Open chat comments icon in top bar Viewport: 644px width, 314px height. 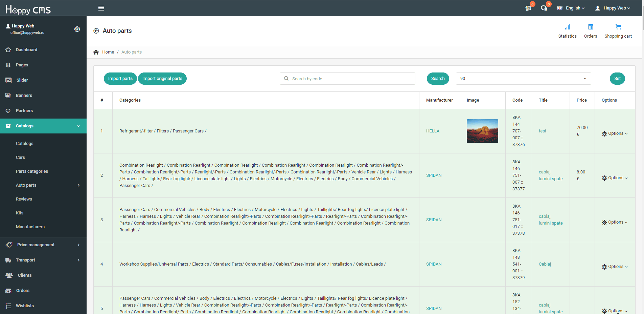pyautogui.click(x=544, y=8)
